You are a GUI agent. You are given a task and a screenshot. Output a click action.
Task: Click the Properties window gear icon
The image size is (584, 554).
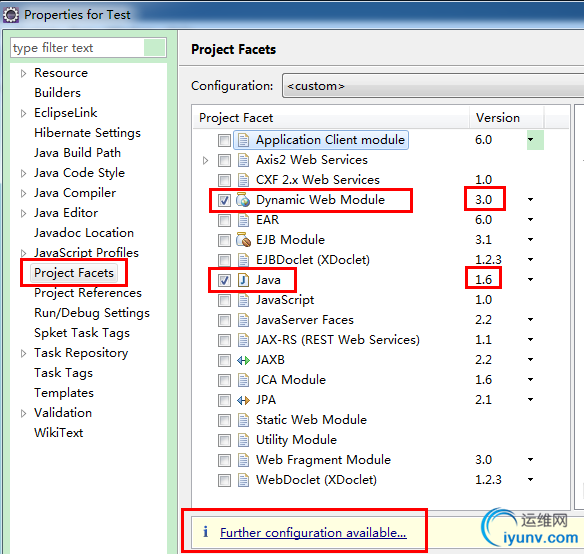click(11, 15)
